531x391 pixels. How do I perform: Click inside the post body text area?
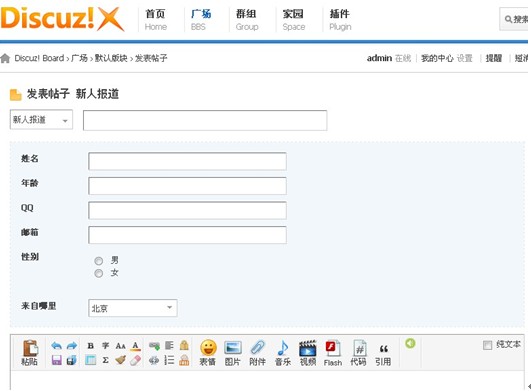pyautogui.click(x=268, y=380)
